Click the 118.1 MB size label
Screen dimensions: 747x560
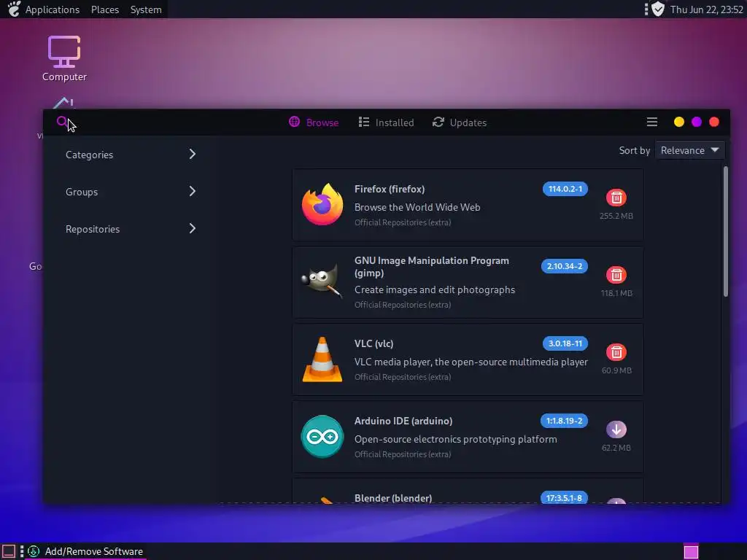coord(616,293)
